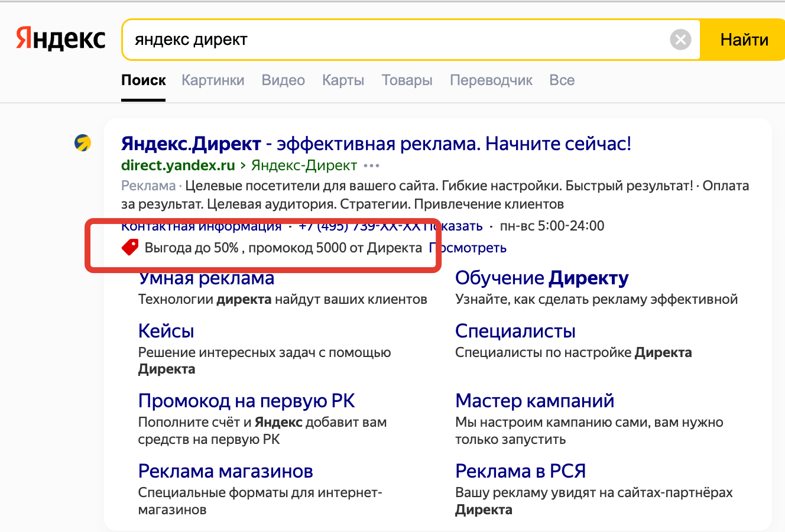
Task: Open the Мастер кампаний sitelink
Action: pyautogui.click(x=535, y=401)
